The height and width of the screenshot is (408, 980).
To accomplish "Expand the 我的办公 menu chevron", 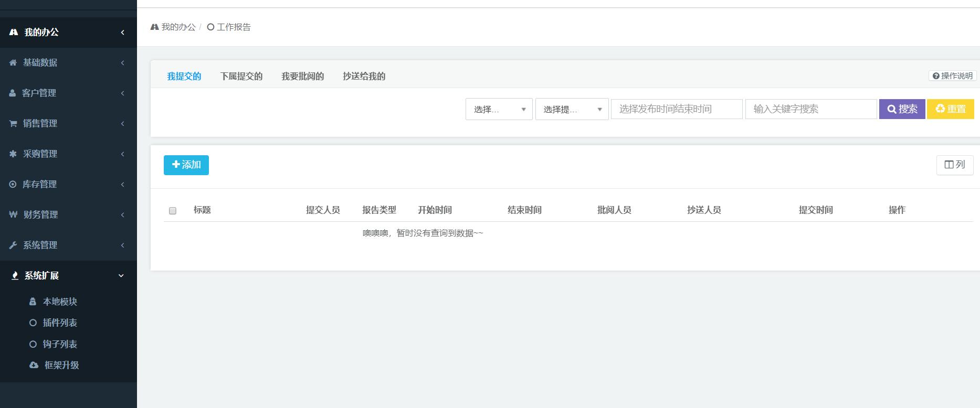I will point(122,33).
